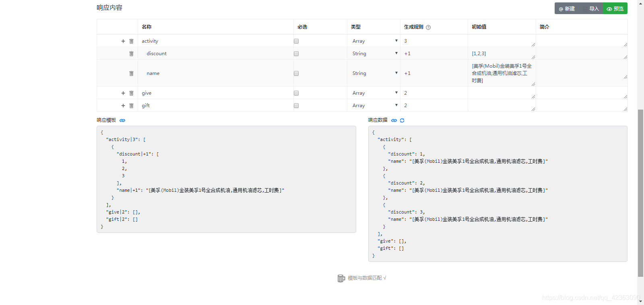Add child field to gift row

[123, 106]
